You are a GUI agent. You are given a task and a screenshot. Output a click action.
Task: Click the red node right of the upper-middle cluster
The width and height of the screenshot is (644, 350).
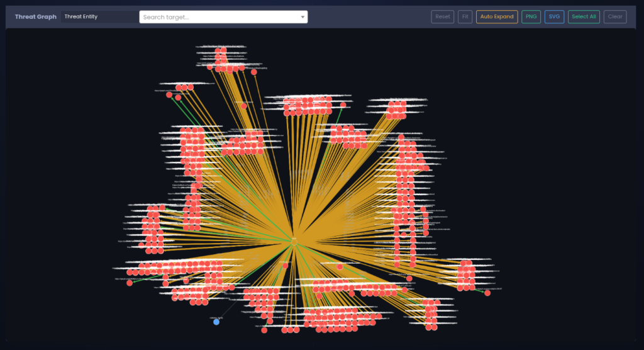pos(343,105)
